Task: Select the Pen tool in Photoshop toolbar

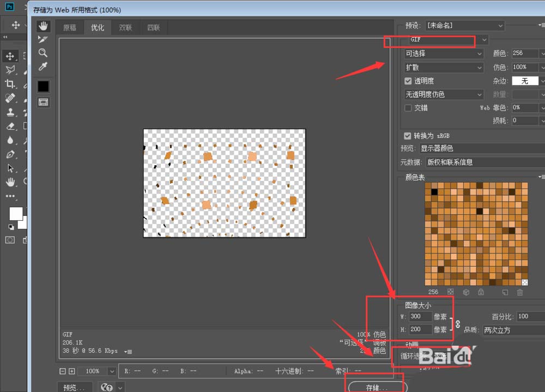Action: click(x=10, y=154)
